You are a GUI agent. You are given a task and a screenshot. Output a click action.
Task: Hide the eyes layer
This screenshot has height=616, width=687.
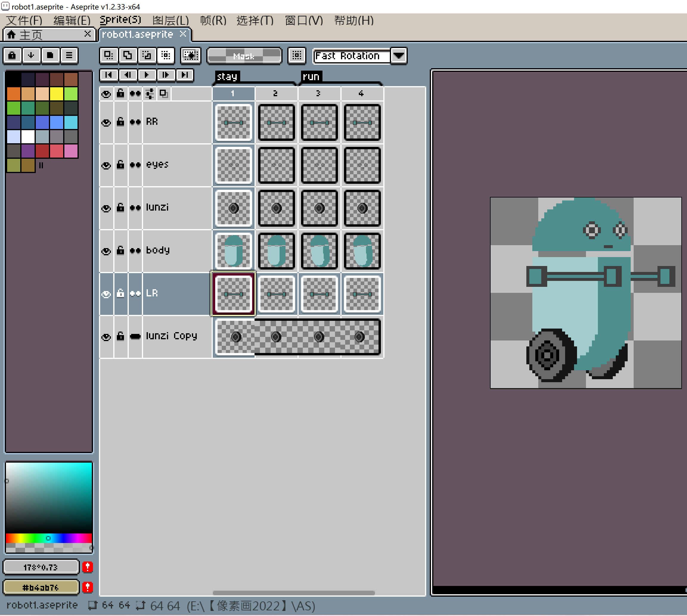pos(106,166)
